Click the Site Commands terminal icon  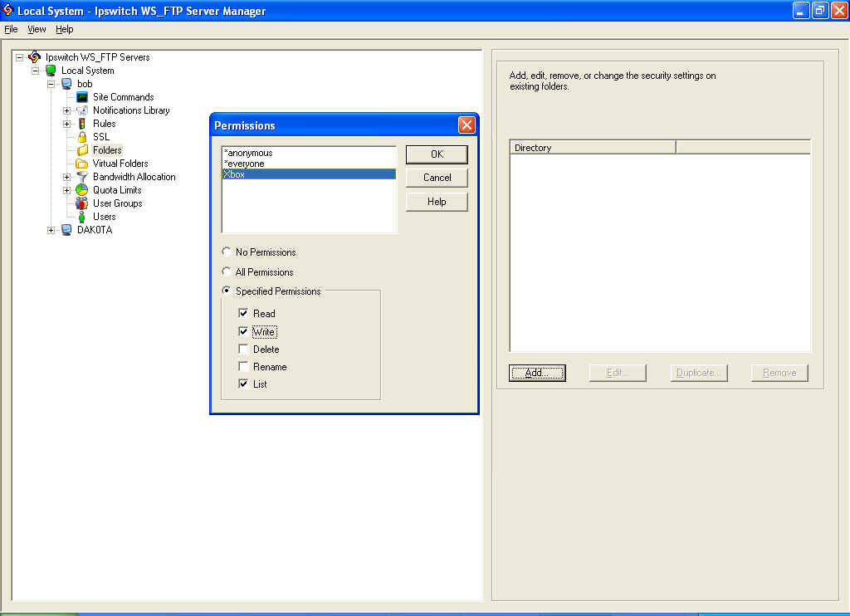pos(82,97)
